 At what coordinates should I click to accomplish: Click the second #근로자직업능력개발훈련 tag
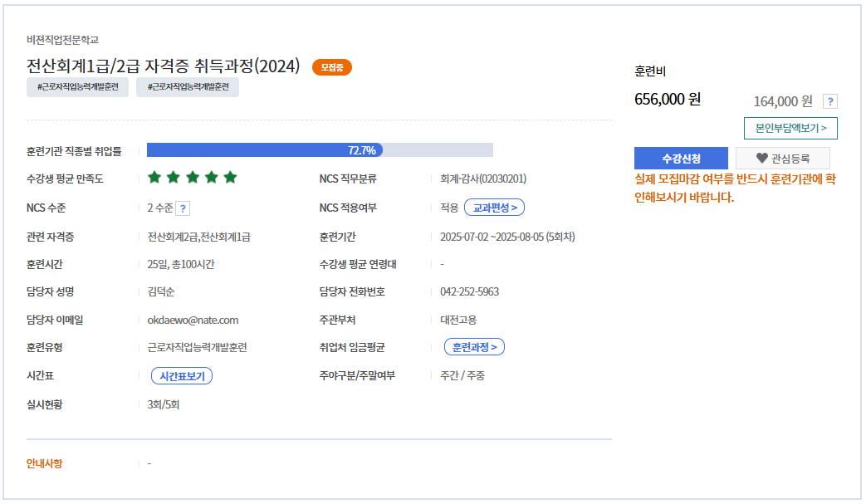pos(188,86)
